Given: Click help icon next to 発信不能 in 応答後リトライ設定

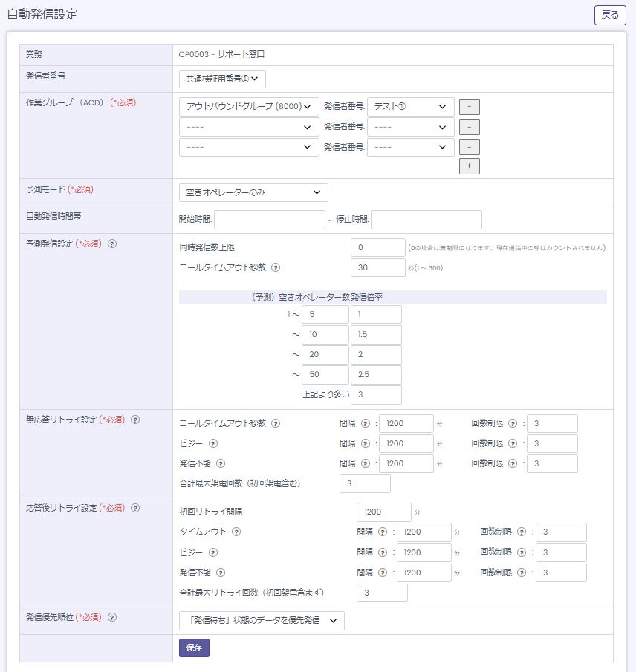Looking at the screenshot, I should click(x=221, y=572).
